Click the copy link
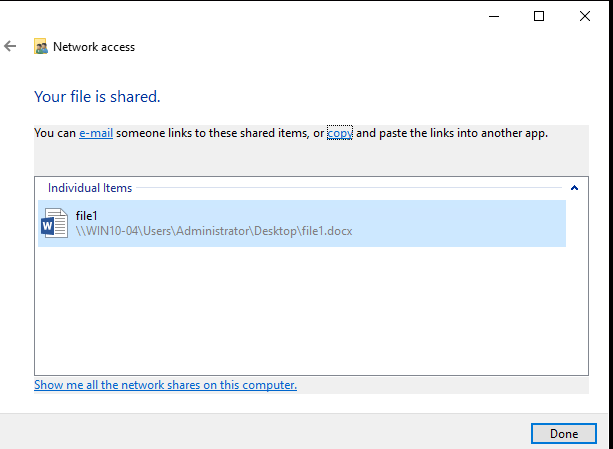This screenshot has width=613, height=449. [x=340, y=133]
